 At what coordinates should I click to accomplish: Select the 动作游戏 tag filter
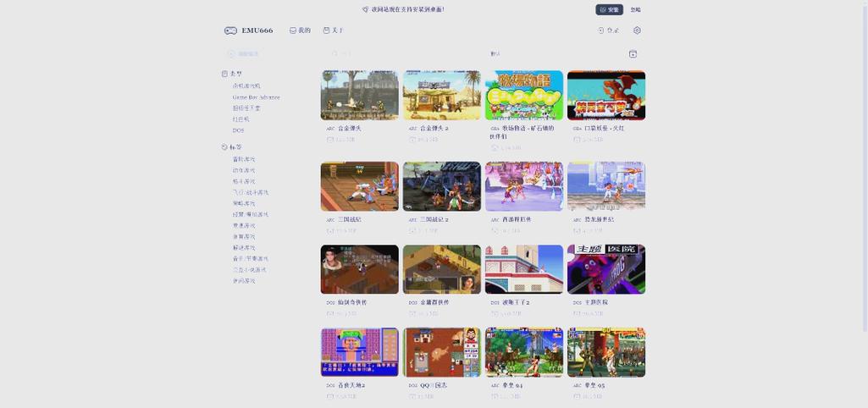(x=244, y=170)
